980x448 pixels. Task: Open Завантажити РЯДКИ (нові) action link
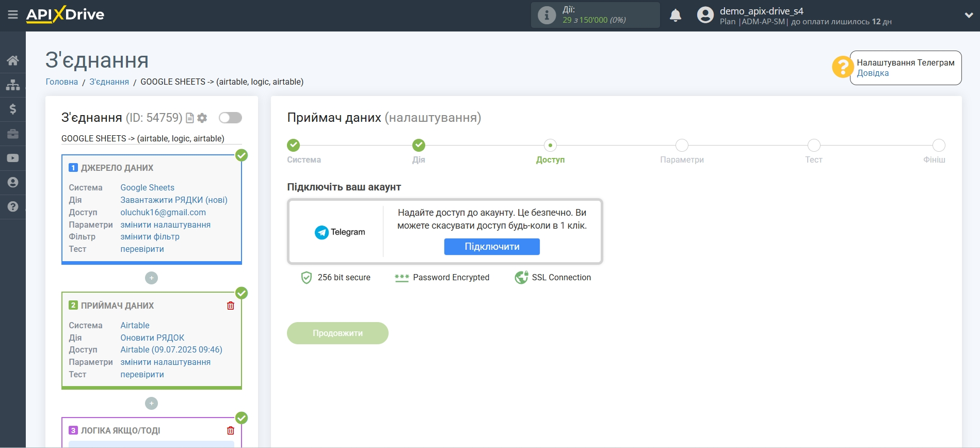[174, 200]
